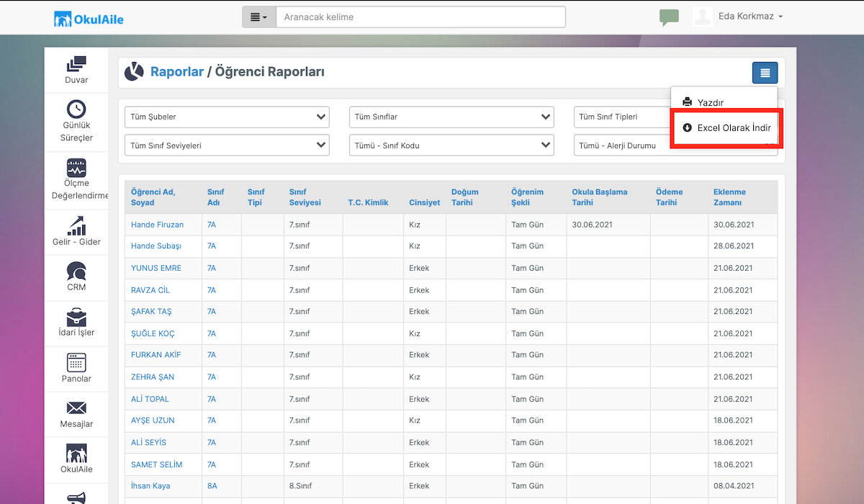The width and height of the screenshot is (864, 504).
Task: Click Eda Korkmaz profile avatar
Action: point(703,17)
